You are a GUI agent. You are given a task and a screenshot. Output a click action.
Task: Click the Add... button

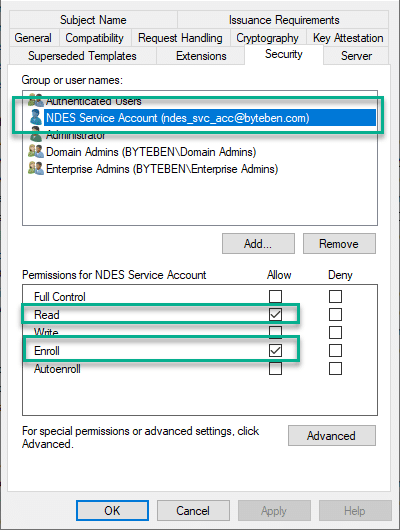pos(258,243)
